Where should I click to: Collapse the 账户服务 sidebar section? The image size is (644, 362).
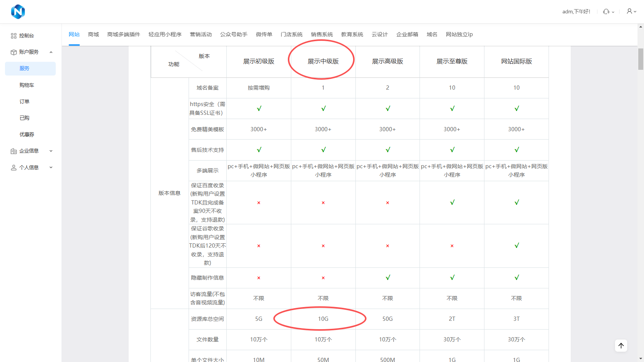[51, 52]
